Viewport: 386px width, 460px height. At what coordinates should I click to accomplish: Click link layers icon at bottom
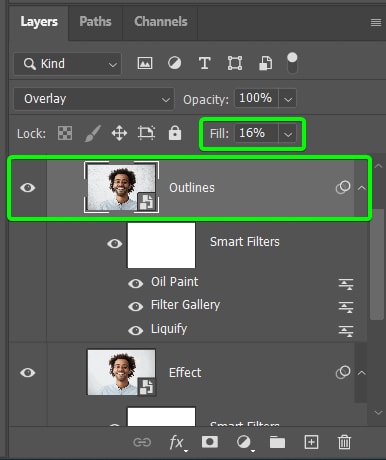click(142, 442)
